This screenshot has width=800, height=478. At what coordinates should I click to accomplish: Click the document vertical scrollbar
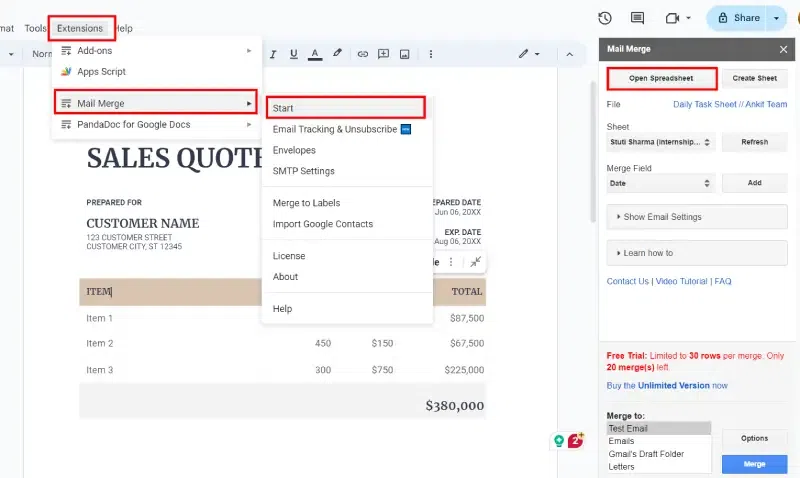click(x=593, y=152)
